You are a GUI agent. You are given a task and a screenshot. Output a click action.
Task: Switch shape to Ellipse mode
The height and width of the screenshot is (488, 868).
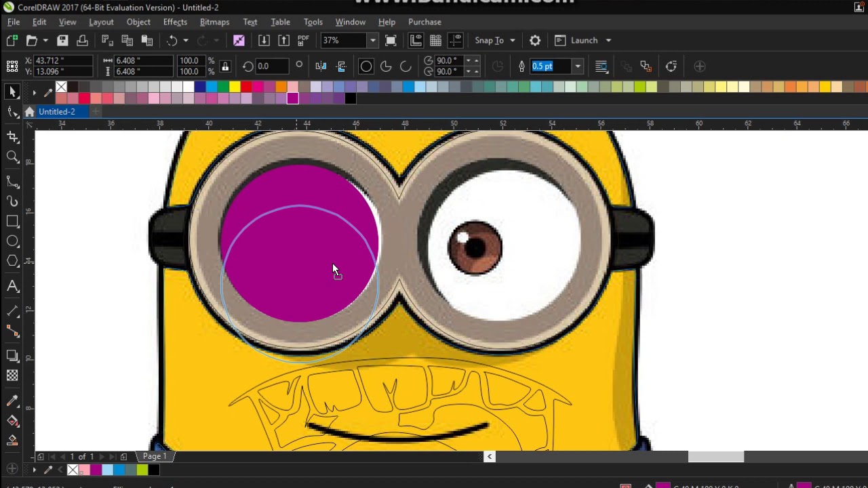pos(366,66)
